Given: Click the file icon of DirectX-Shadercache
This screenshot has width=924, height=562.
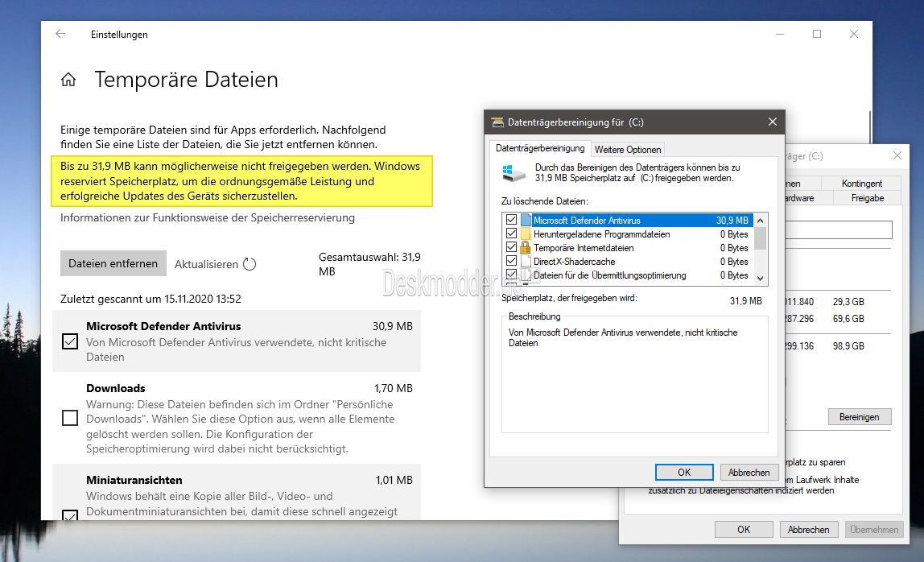Looking at the screenshot, I should point(526,261).
